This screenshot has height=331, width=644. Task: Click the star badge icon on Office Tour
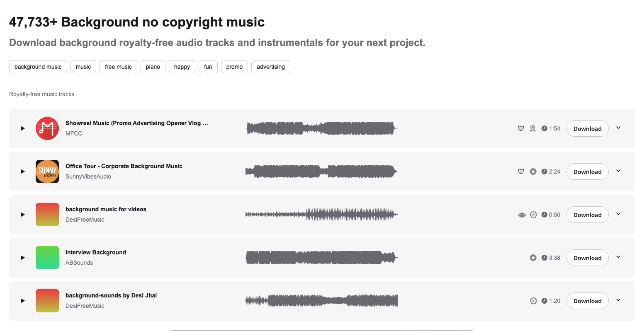coord(533,172)
